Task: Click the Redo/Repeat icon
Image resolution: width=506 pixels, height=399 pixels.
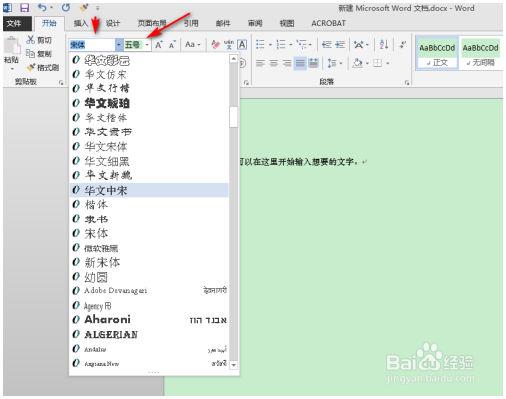Action: 65,7
